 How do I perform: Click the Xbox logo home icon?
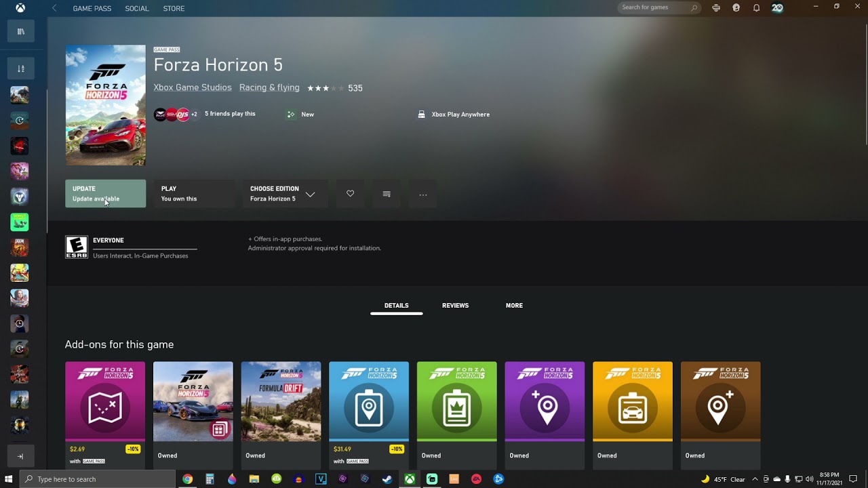(20, 8)
